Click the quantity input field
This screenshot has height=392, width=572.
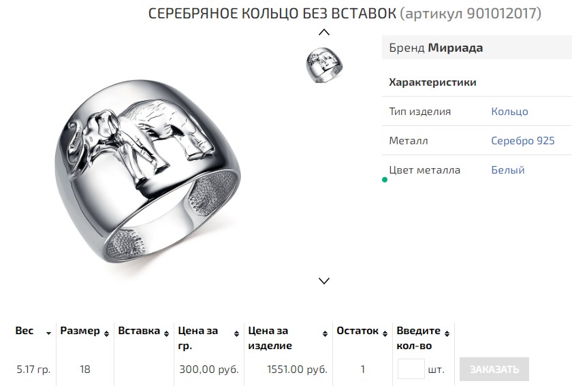411,370
